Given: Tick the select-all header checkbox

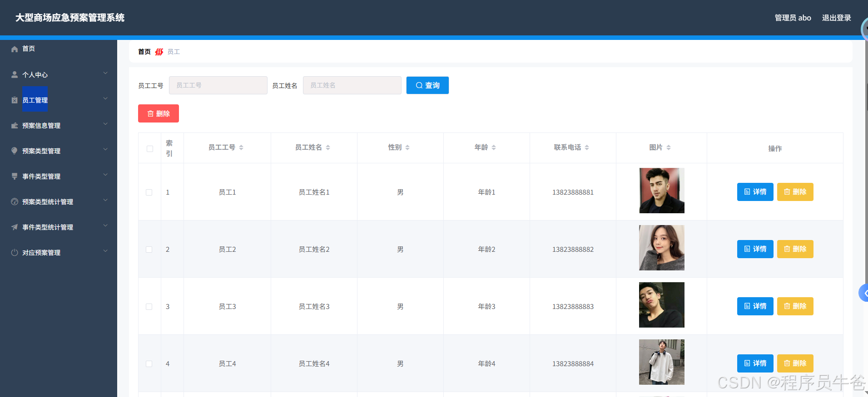Looking at the screenshot, I should point(150,149).
